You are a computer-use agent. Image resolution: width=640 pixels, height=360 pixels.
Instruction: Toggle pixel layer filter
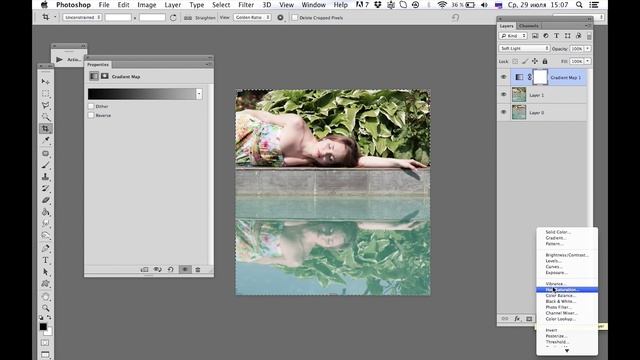tap(535, 36)
